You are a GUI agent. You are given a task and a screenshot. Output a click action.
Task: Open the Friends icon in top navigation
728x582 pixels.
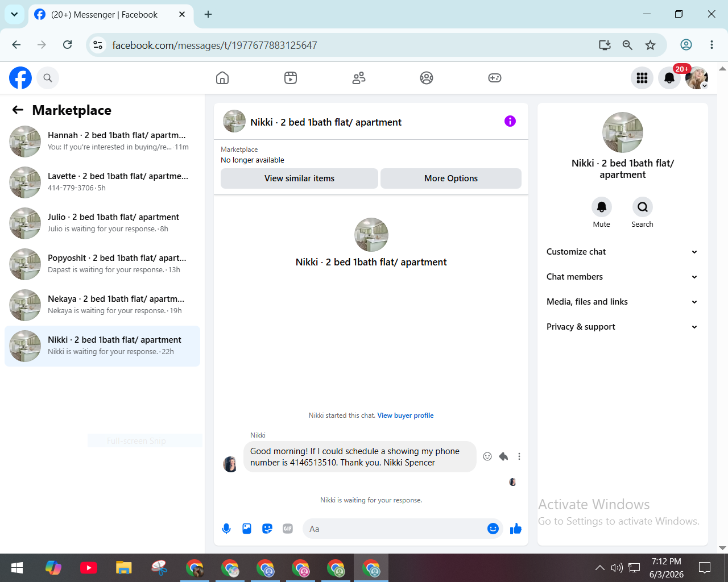359,78
